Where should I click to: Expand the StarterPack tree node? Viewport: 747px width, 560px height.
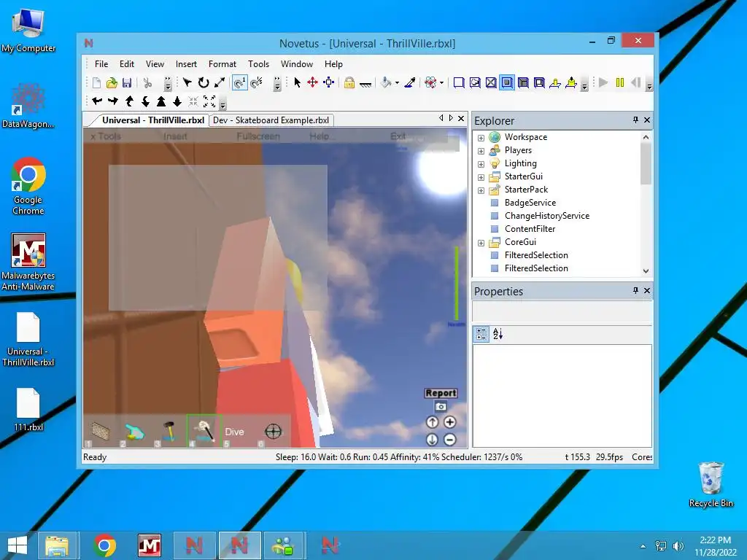coord(481,190)
